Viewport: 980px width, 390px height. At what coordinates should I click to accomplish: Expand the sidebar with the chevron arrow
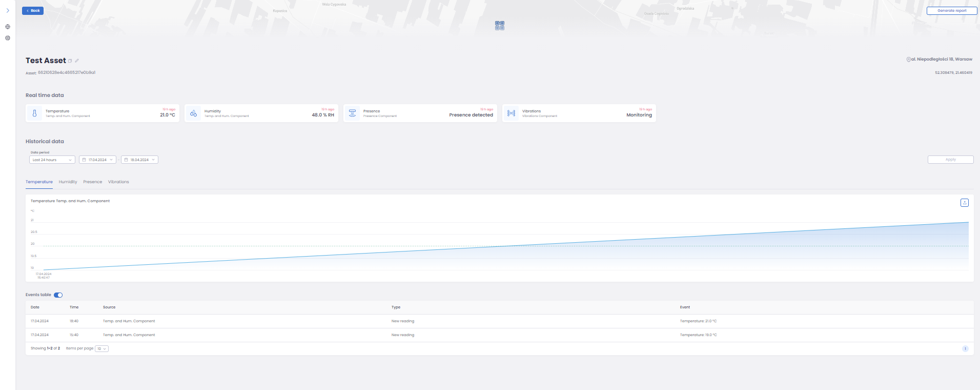[8, 10]
